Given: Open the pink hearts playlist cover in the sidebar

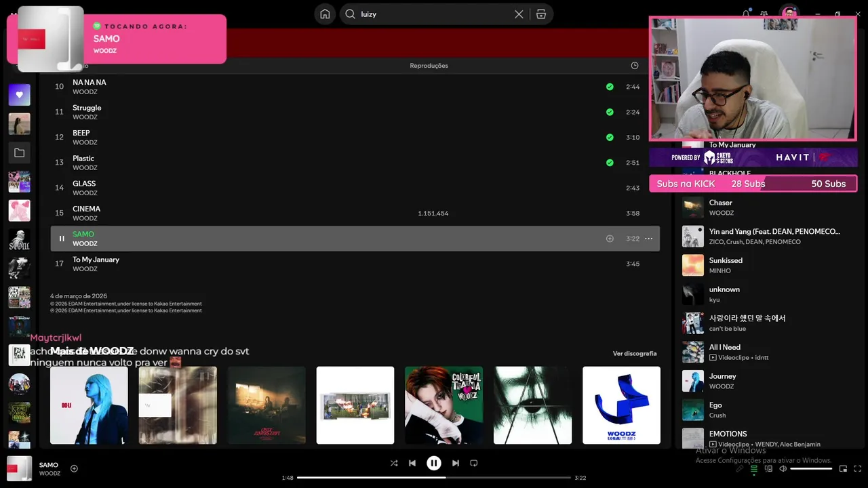Looking at the screenshot, I should (19, 211).
